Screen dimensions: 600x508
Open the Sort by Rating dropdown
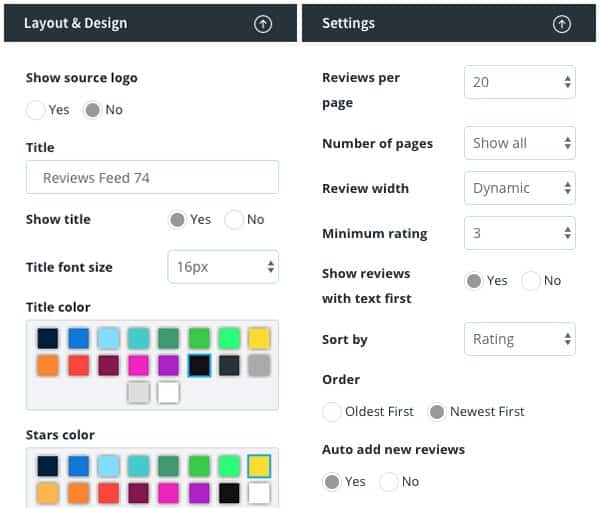tap(520, 339)
